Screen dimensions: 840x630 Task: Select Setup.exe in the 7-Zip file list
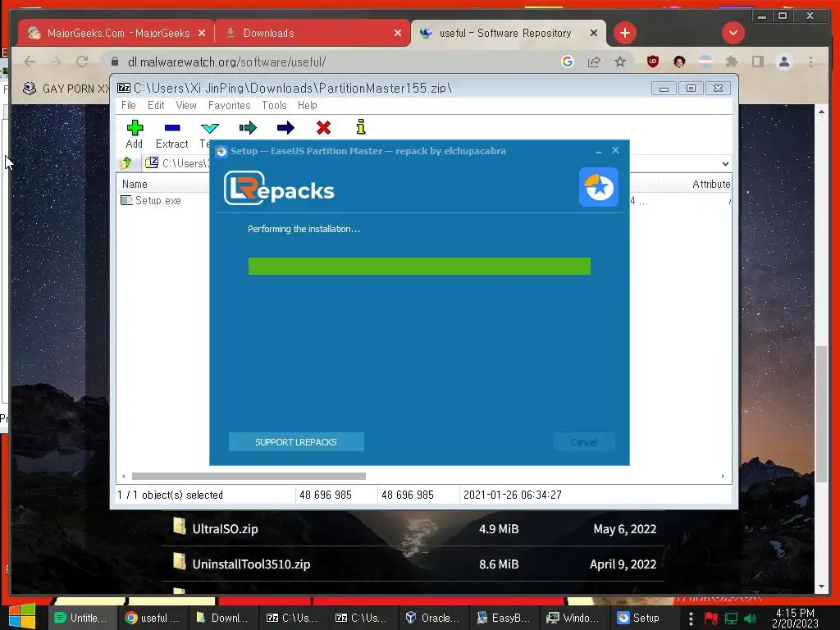point(152,200)
